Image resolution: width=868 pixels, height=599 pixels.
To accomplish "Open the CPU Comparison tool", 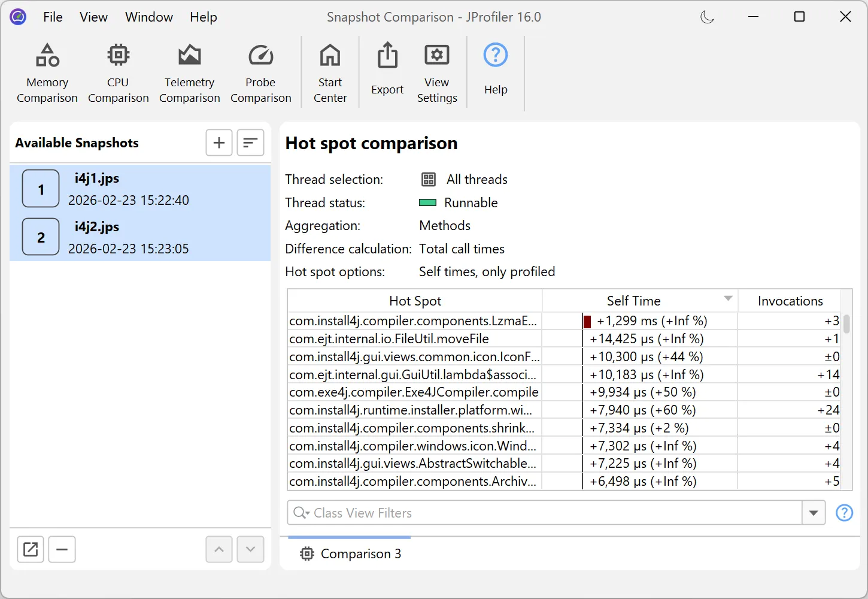I will coord(118,72).
